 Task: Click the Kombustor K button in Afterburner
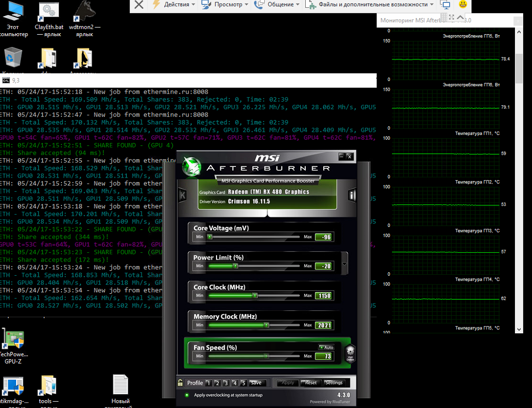(183, 196)
